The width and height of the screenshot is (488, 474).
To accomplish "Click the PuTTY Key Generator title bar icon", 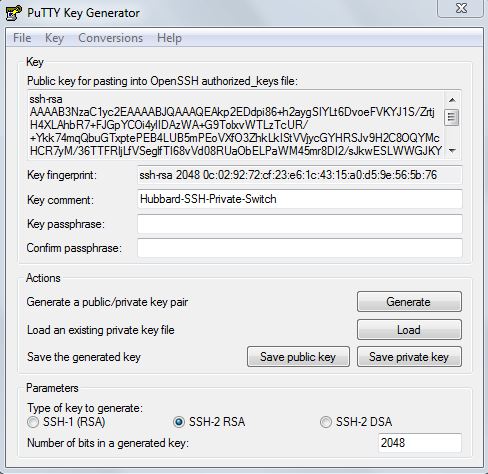I will pyautogui.click(x=14, y=13).
